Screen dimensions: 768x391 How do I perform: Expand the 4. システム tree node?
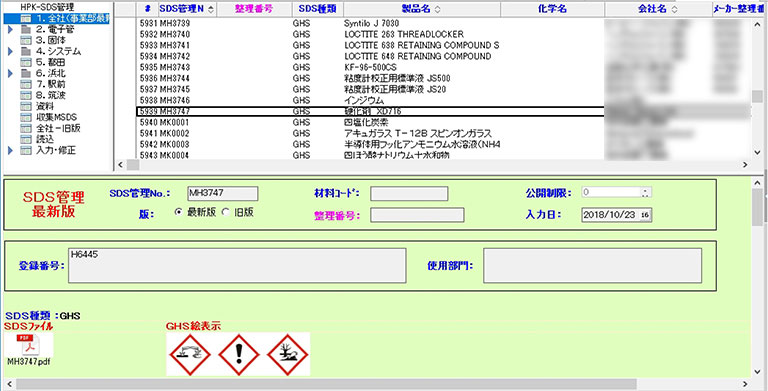(11, 51)
